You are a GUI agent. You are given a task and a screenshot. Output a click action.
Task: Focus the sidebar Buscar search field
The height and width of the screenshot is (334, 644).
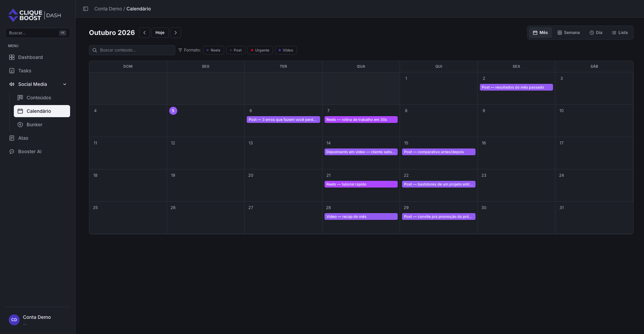click(38, 33)
